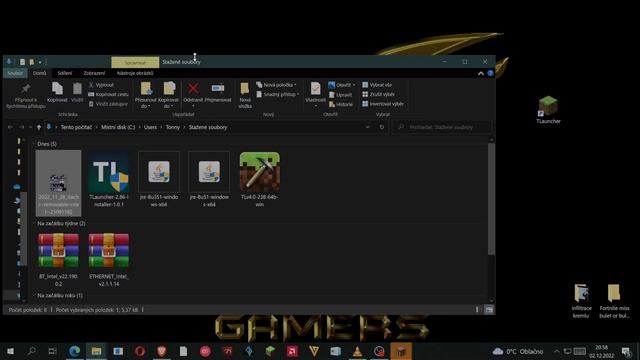Click the file list vertical scrollbar
Viewport: 640px width, 360px height.
491,199
